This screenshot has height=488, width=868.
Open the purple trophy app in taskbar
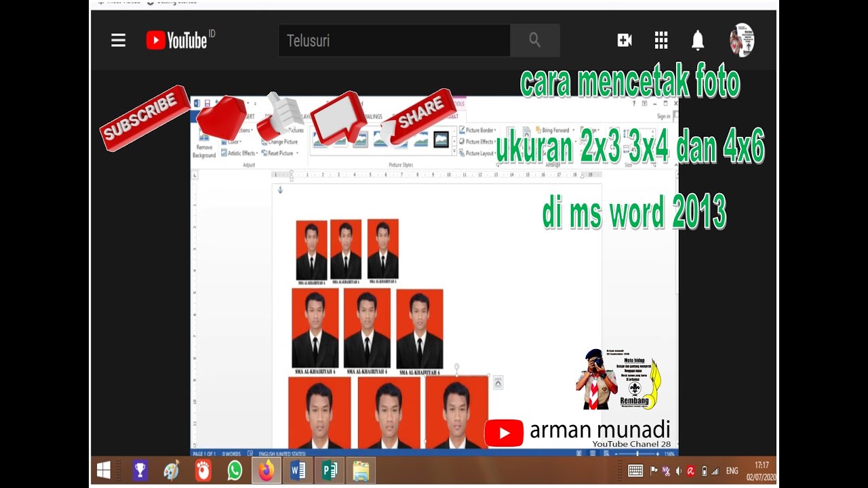[140, 470]
